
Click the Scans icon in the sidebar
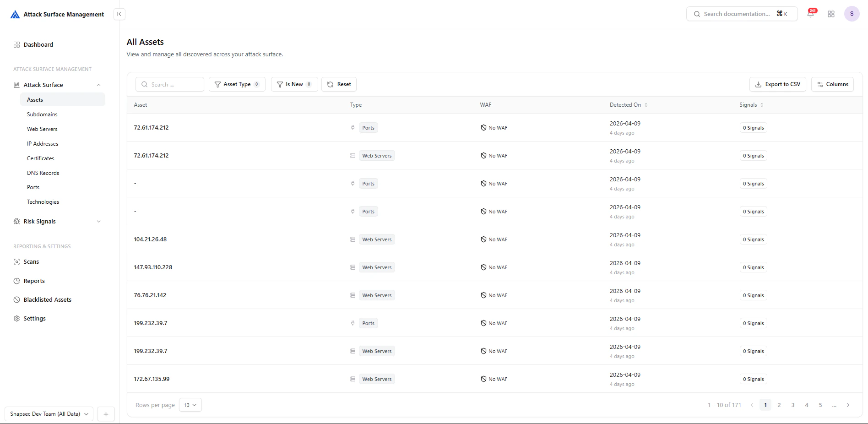16,261
